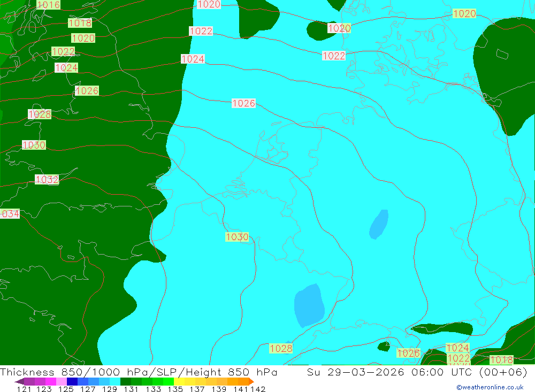Click the 133 legend value
Image resolution: width=535 pixels, height=392 pixels.
tap(153, 389)
